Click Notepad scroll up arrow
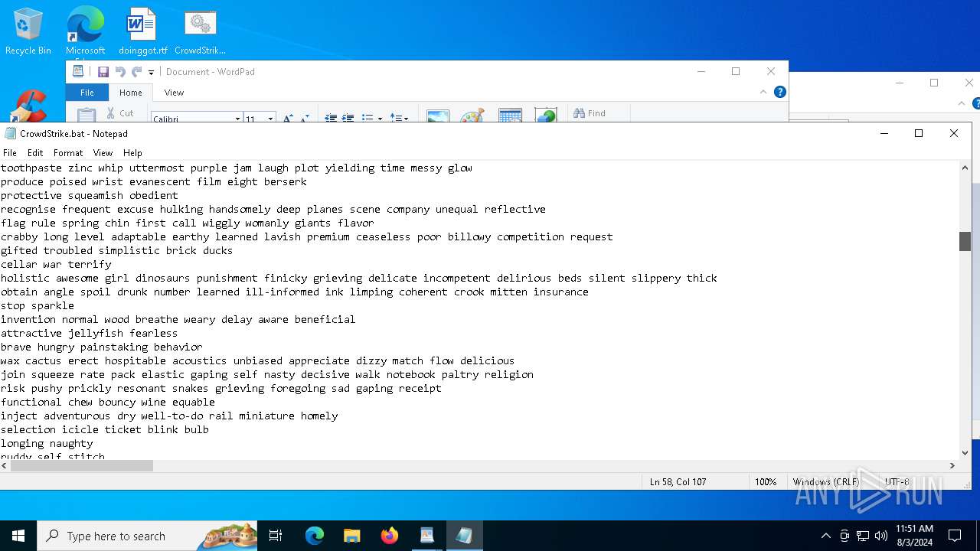980x551 pixels. pos(965,168)
